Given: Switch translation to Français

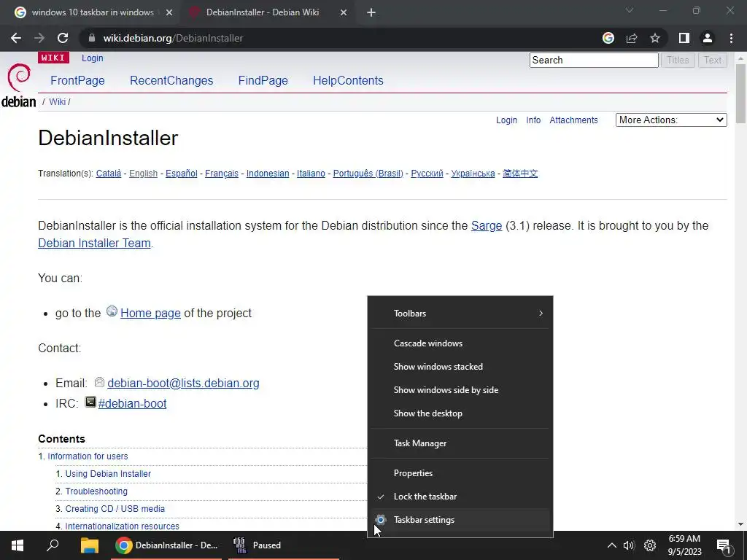Looking at the screenshot, I should tap(222, 174).
